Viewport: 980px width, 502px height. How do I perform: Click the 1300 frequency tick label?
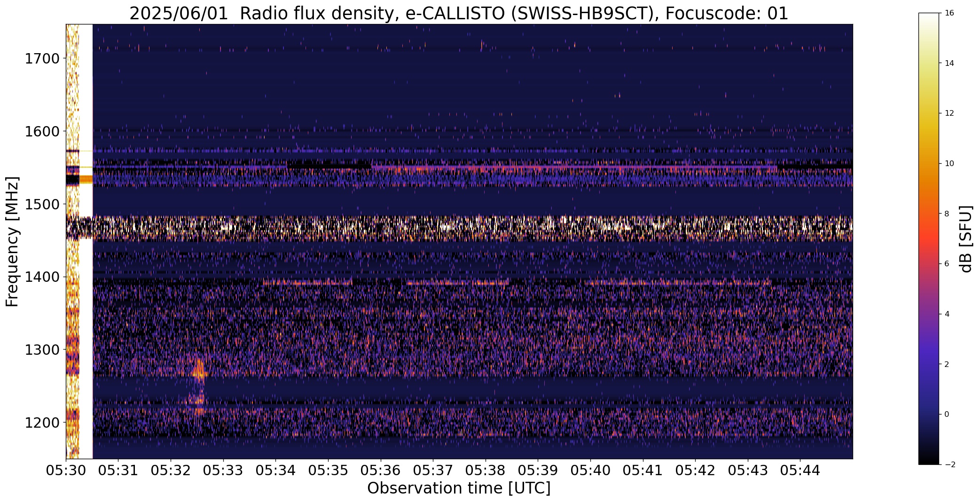(x=42, y=350)
